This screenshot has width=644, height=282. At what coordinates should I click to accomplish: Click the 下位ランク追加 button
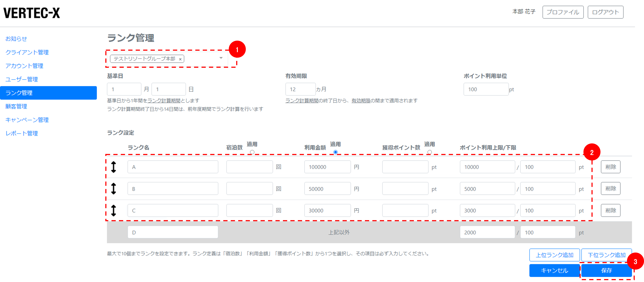click(x=607, y=255)
